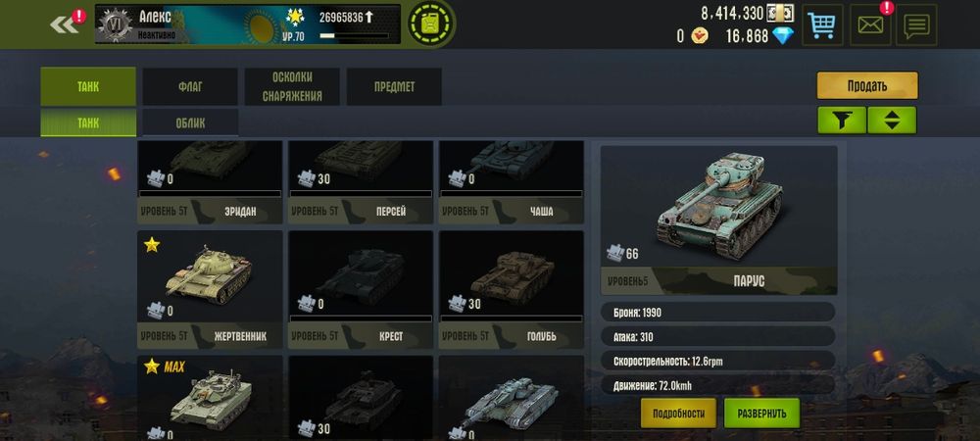Select the ГОЛУБЬ tank card
The height and width of the screenshot is (441, 980).
point(512,290)
